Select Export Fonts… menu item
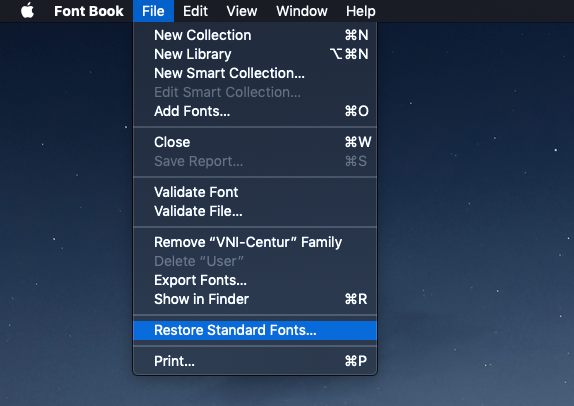 (x=255, y=280)
